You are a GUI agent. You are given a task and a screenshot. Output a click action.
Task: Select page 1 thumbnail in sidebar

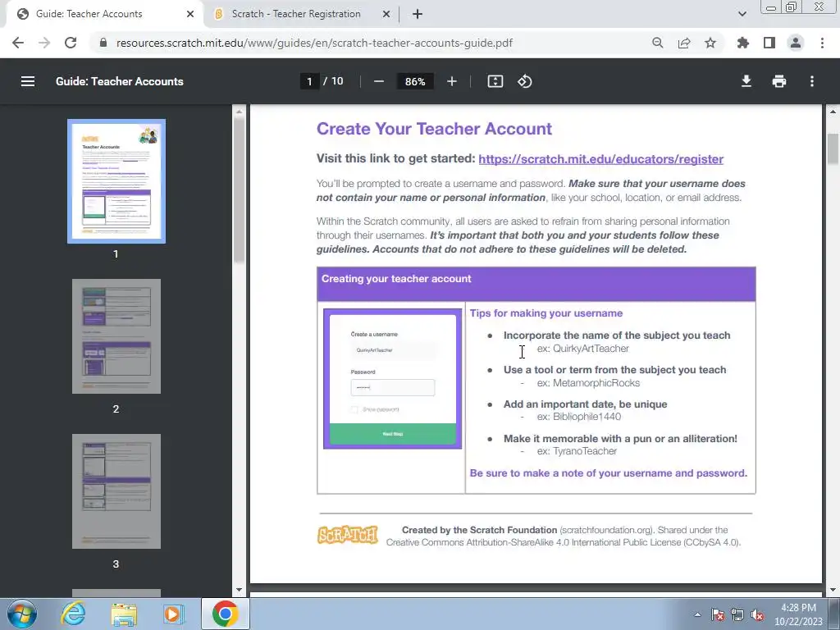116,181
